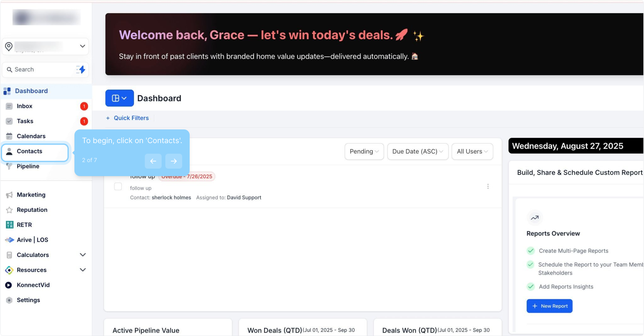Open Contacts in the sidebar
This screenshot has width=644, height=336.
[29, 151]
